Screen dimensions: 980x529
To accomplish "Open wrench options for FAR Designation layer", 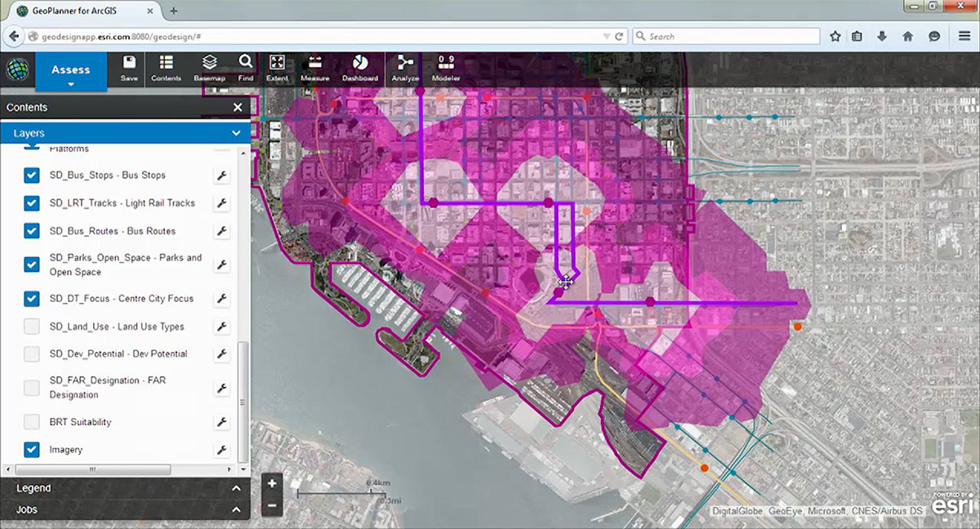I will tap(221, 388).
